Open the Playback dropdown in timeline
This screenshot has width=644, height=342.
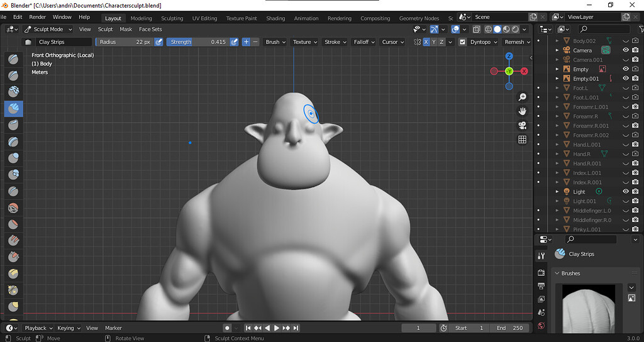(38, 328)
